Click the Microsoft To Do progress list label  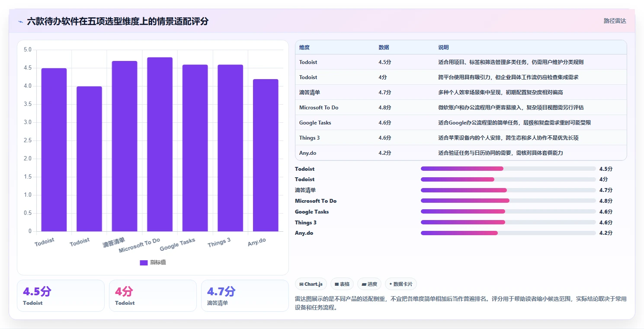(x=316, y=201)
